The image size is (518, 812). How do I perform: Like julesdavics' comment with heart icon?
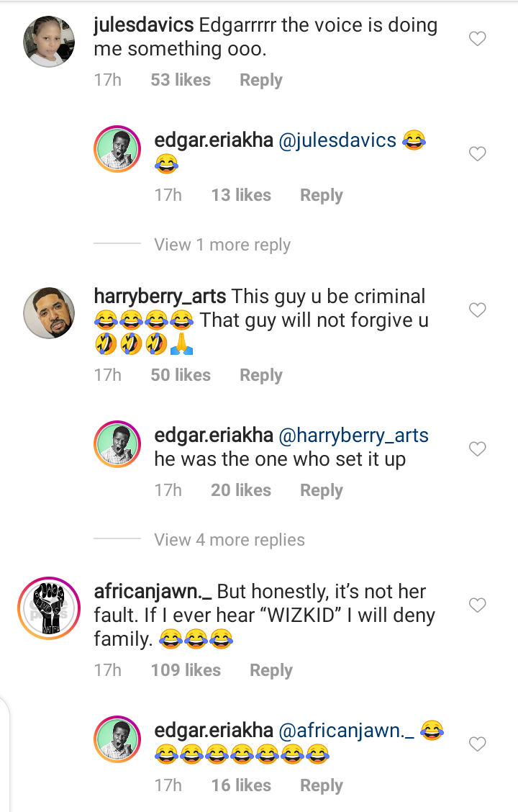point(478,39)
